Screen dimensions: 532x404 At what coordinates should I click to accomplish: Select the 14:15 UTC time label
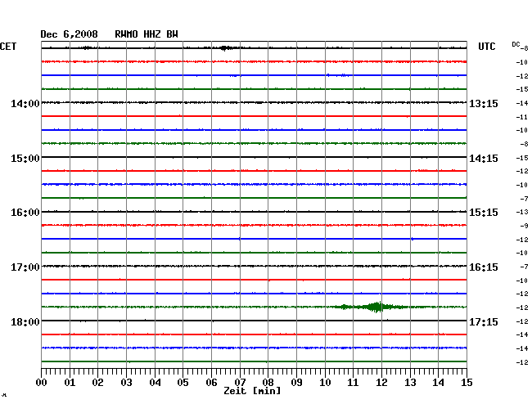[484, 159]
